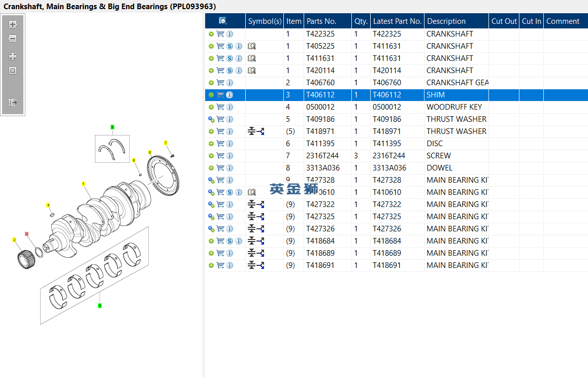Click the Symbol(s) column header

[x=265, y=21]
